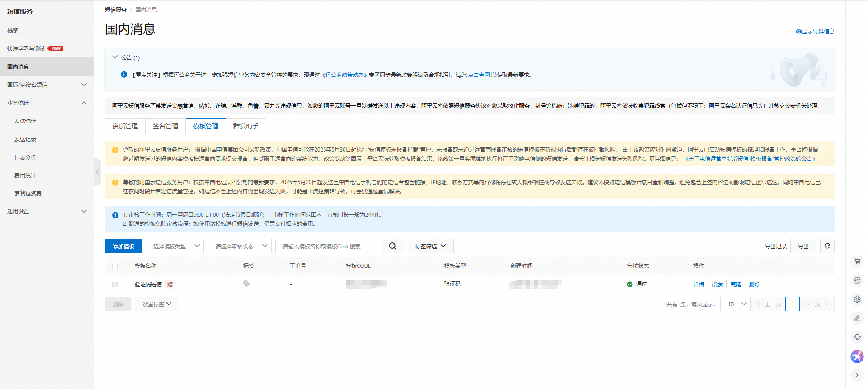Viewport: 868px width, 389px height.
Task: Select all templates header checkbox
Action: [115, 266]
